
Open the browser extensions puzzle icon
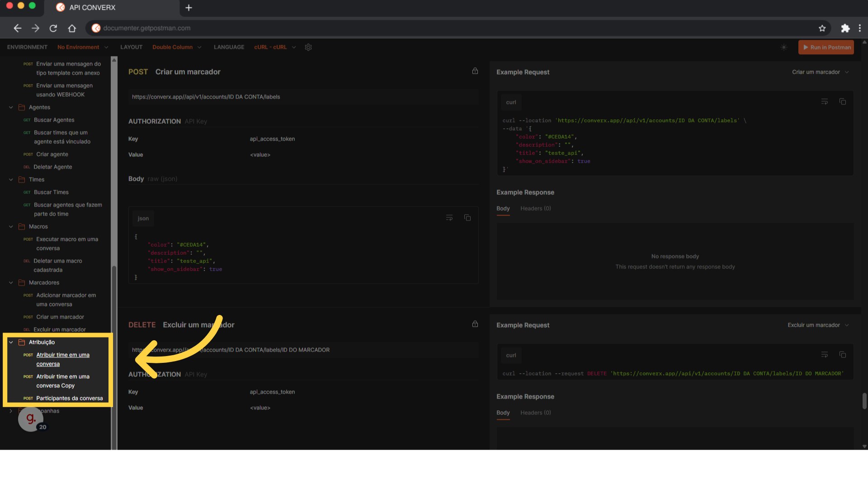(845, 28)
